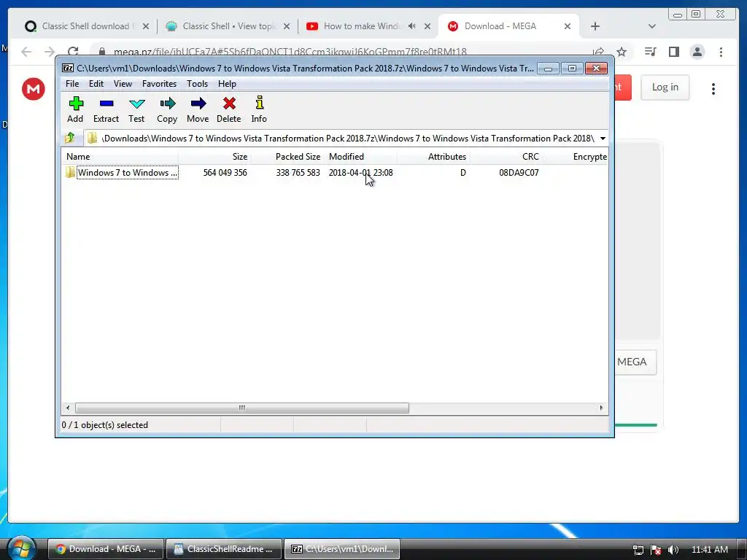Open the Favorites menu

coord(159,84)
